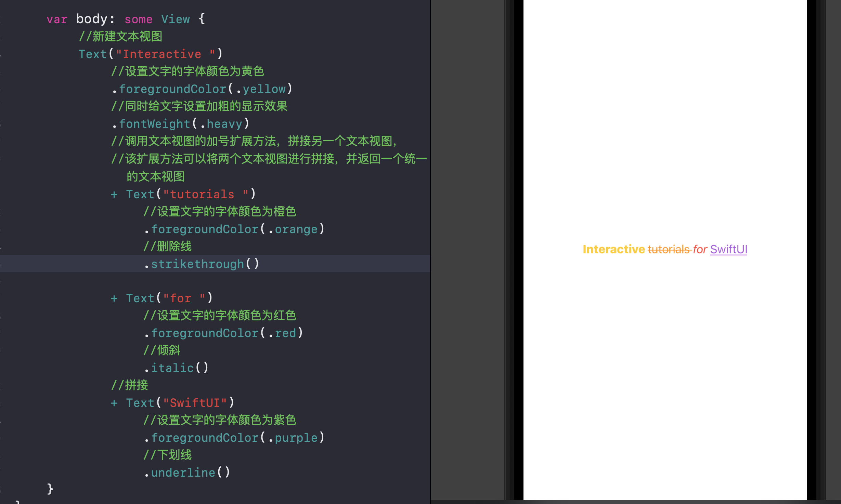
Task: Click the comment "//删除线"
Action: click(x=167, y=246)
